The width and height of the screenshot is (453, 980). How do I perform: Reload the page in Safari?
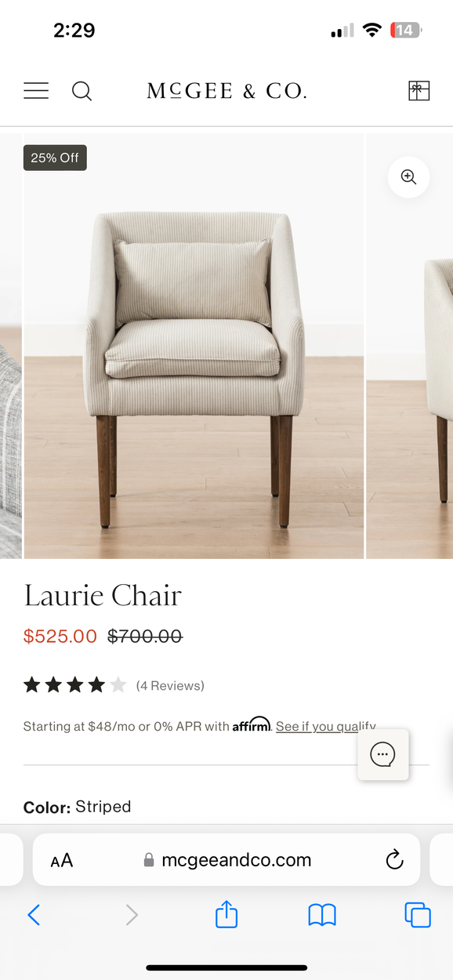click(x=395, y=859)
